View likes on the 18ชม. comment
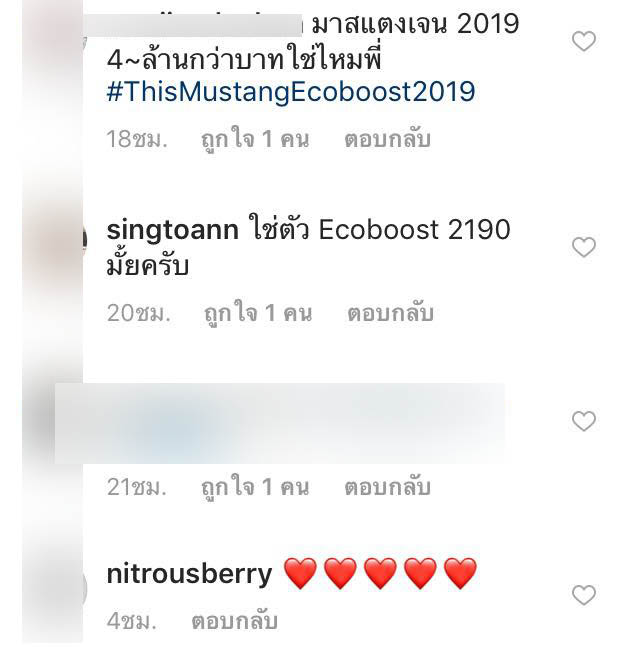Image resolution: width=640 pixels, height=669 pixels. click(255, 140)
